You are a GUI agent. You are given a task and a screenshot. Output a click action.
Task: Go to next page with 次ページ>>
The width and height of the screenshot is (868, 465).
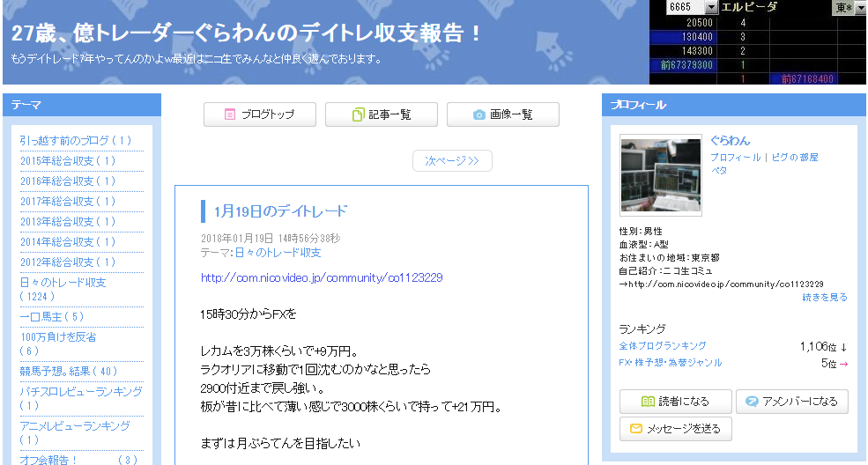tap(452, 161)
